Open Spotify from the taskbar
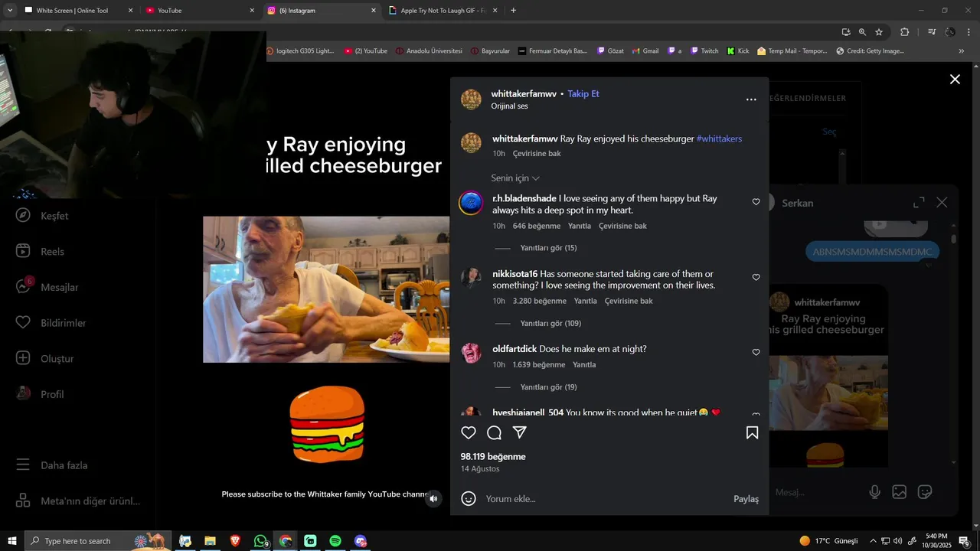Image resolution: width=980 pixels, height=551 pixels. tap(335, 541)
